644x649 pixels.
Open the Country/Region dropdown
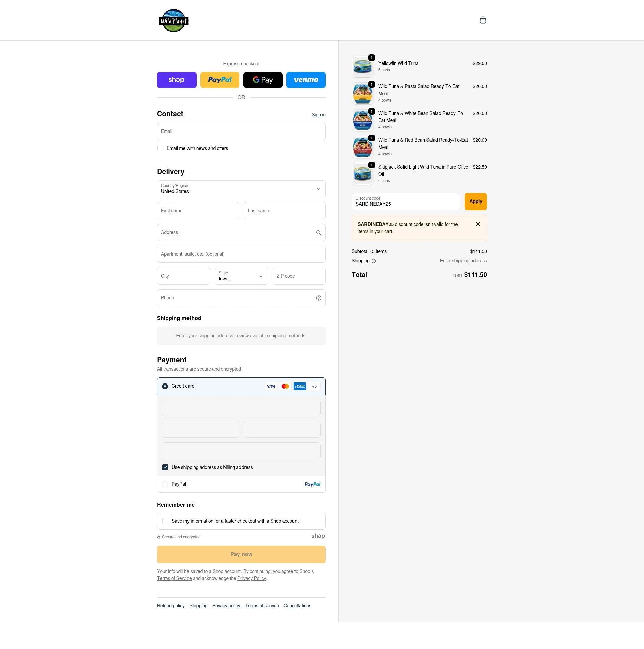point(318,189)
